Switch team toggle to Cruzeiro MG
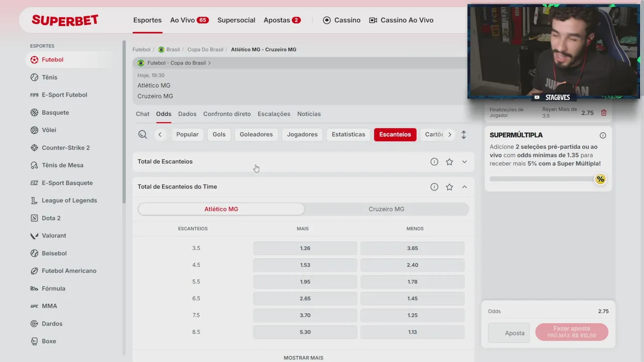The image size is (644, 362). tap(386, 209)
